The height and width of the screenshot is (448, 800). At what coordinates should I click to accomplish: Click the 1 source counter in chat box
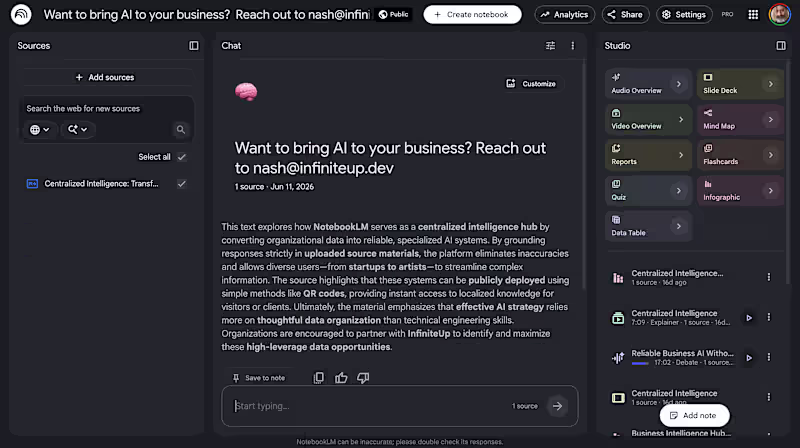(x=524, y=406)
